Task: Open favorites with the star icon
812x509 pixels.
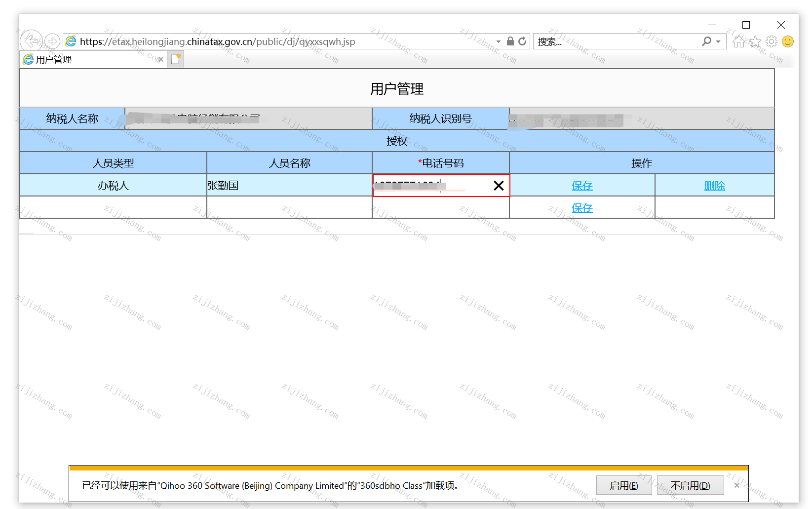Action: (x=755, y=41)
